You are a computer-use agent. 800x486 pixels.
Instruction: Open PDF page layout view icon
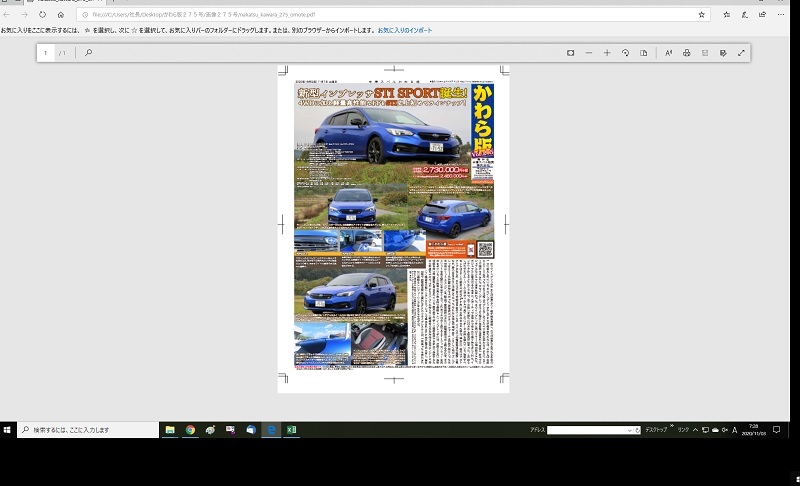pos(643,53)
